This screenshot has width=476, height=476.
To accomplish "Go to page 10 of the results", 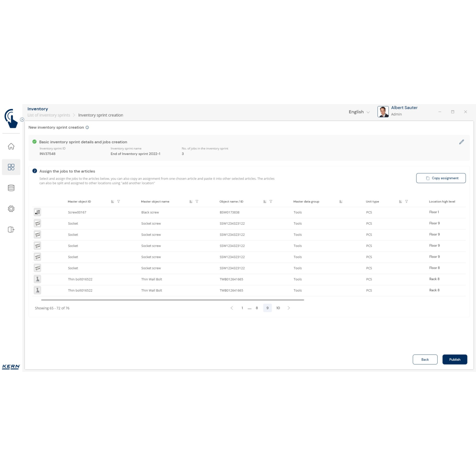I will click(x=278, y=308).
